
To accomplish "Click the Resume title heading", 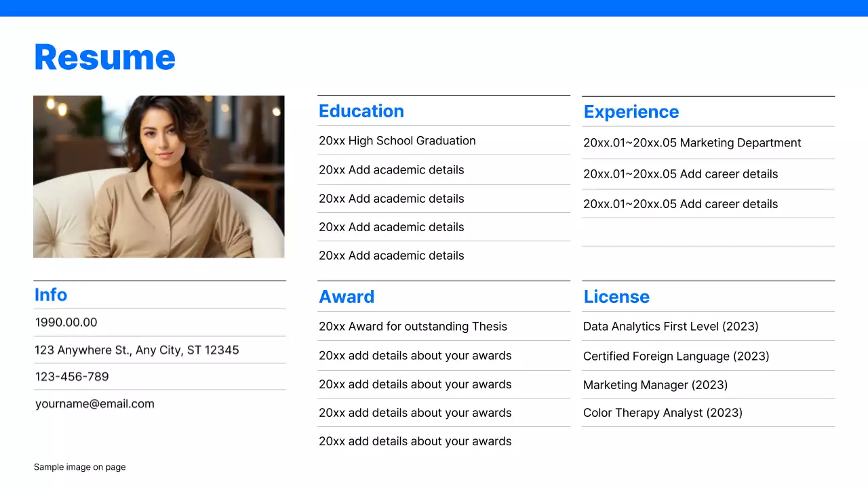I will (x=104, y=57).
